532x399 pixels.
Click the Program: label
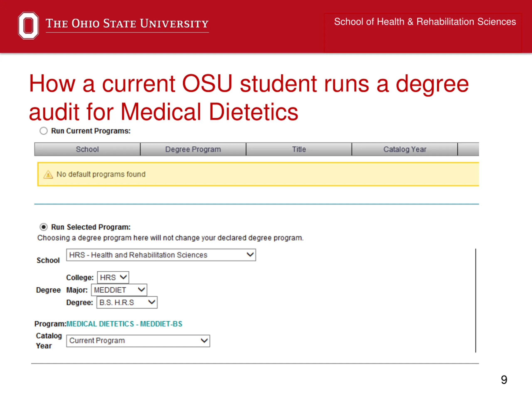[50, 324]
